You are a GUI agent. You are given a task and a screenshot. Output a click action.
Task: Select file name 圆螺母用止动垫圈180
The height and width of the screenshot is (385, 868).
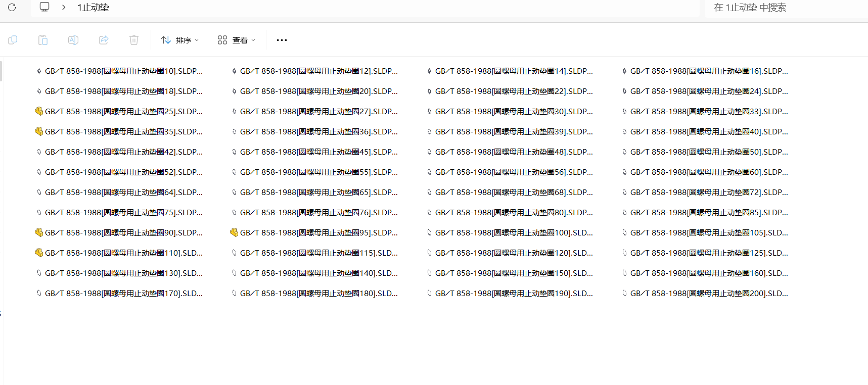click(318, 294)
